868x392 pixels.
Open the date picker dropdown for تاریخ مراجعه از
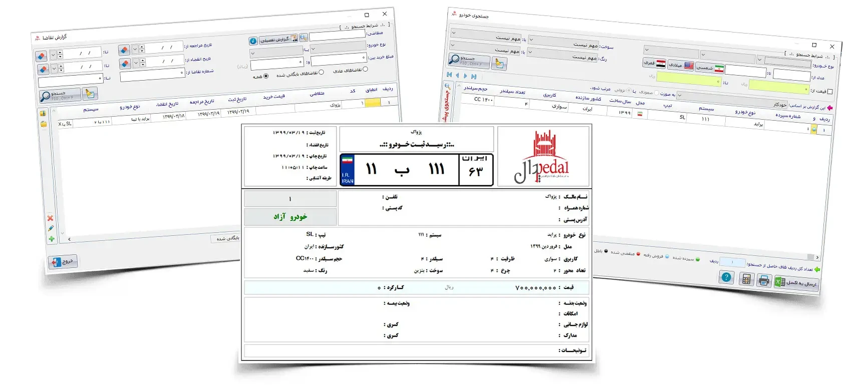click(135, 50)
